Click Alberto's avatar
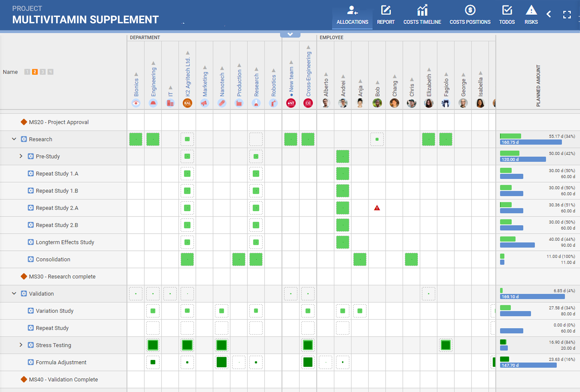 (326, 103)
